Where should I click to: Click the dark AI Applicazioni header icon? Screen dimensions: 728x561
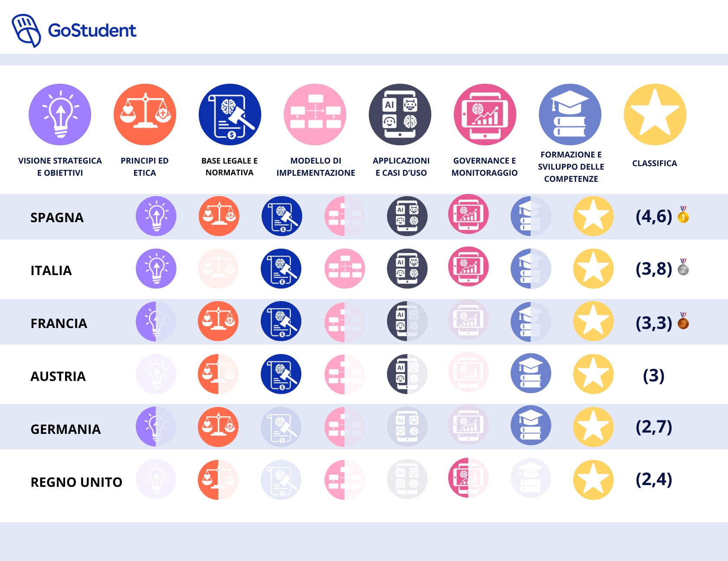[x=400, y=115]
